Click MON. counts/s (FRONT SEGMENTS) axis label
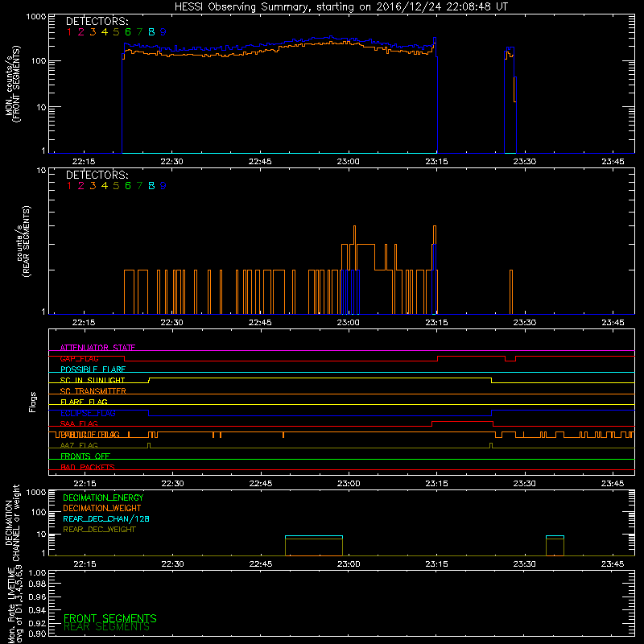This screenshot has height=644, width=644. 12,85
